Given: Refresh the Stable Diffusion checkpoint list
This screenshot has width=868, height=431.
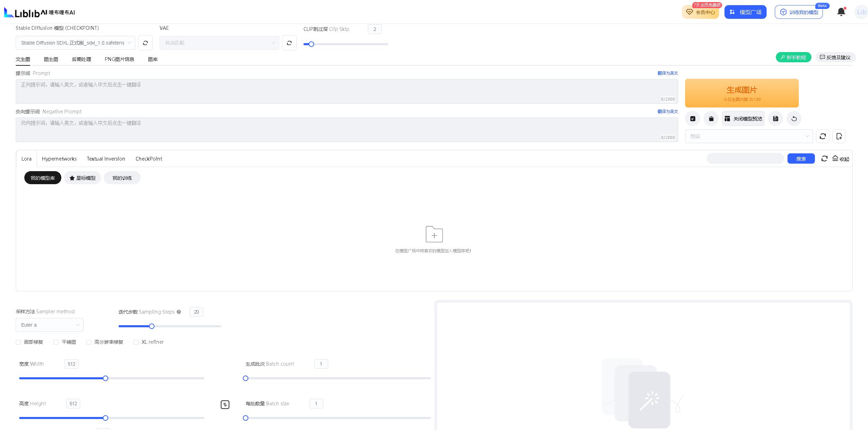Looking at the screenshot, I should [146, 43].
